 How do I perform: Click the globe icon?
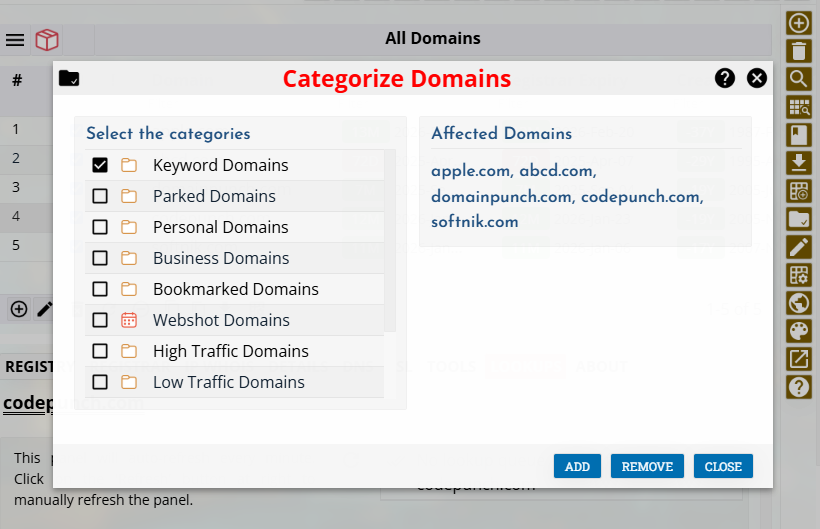coord(799,303)
